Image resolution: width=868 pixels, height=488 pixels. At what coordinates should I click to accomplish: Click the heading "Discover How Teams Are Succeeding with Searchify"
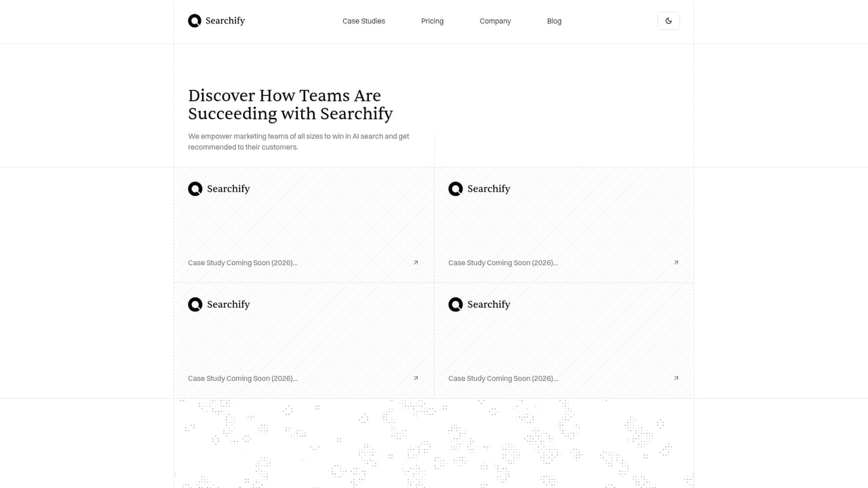pyautogui.click(x=290, y=104)
